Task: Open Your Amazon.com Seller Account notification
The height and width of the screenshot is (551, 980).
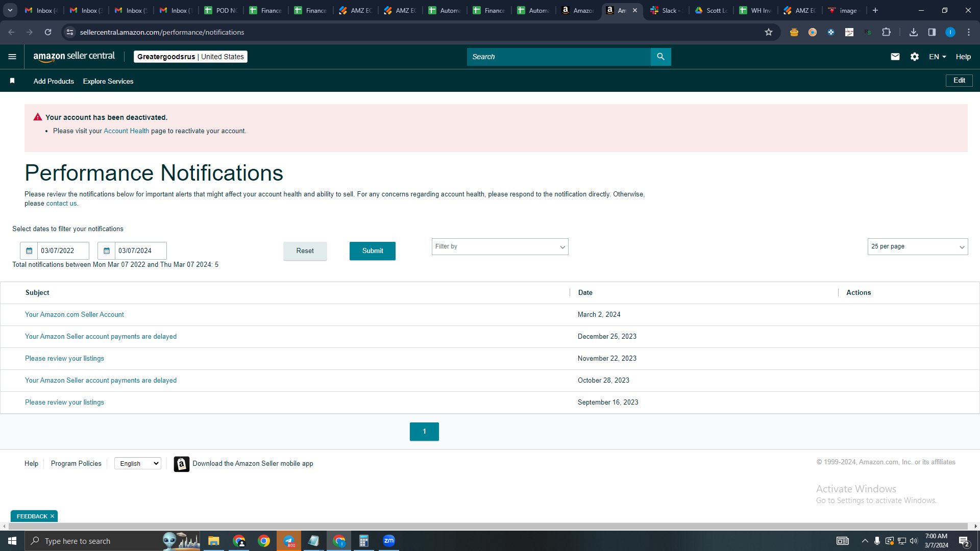Action: coord(75,315)
